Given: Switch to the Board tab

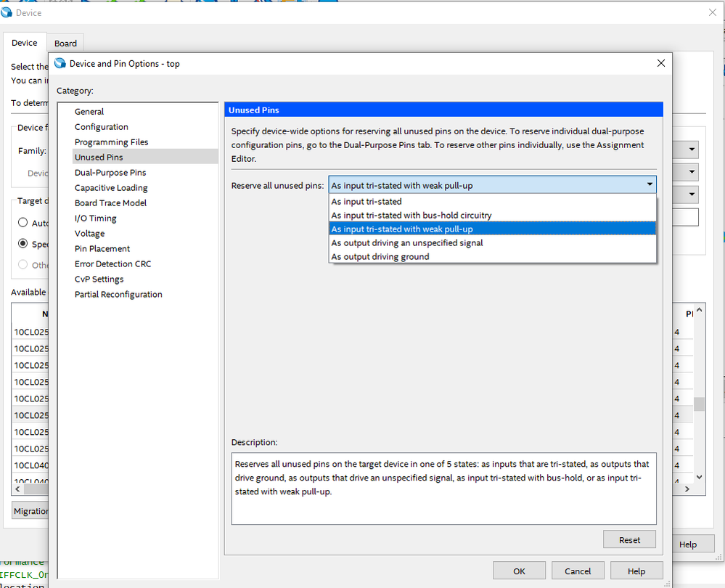Looking at the screenshot, I should pyautogui.click(x=65, y=44).
